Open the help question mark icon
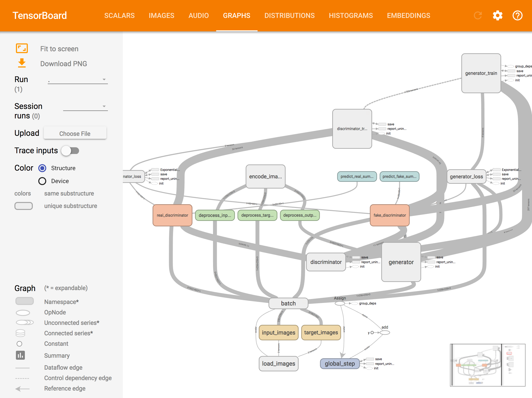The height and width of the screenshot is (398, 532). click(x=518, y=15)
